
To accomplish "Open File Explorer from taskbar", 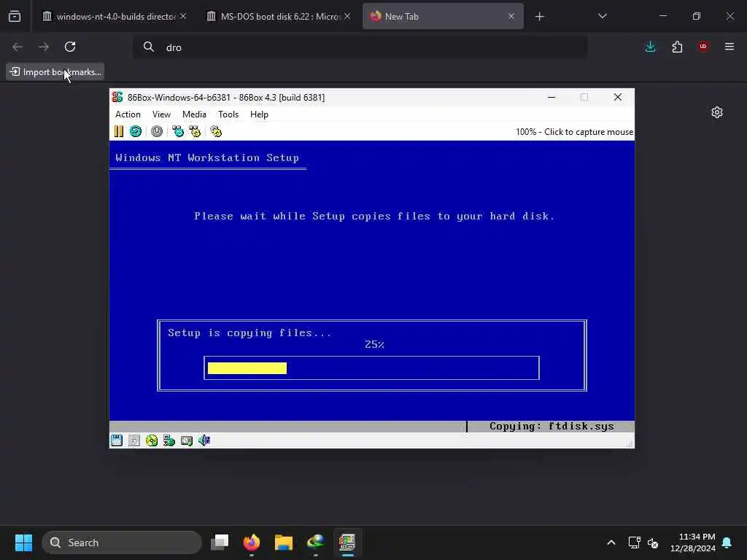I will (x=284, y=542).
